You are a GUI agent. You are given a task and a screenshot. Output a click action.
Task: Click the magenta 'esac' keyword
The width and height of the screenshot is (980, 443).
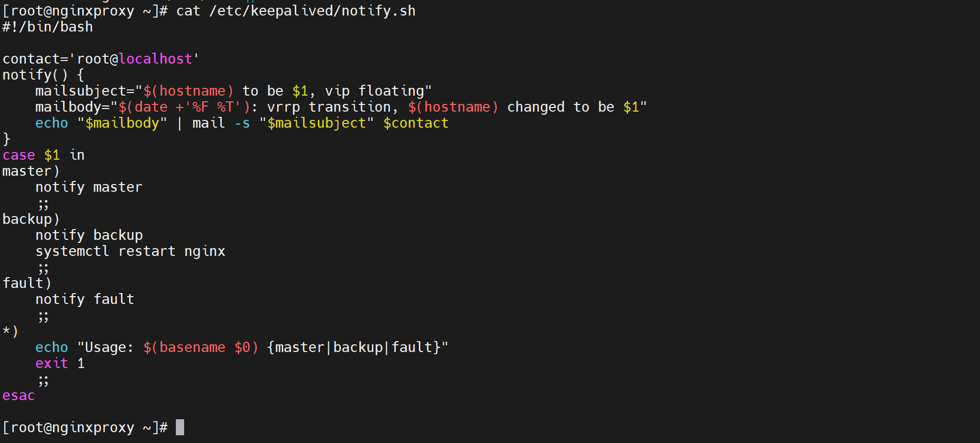[19, 395]
